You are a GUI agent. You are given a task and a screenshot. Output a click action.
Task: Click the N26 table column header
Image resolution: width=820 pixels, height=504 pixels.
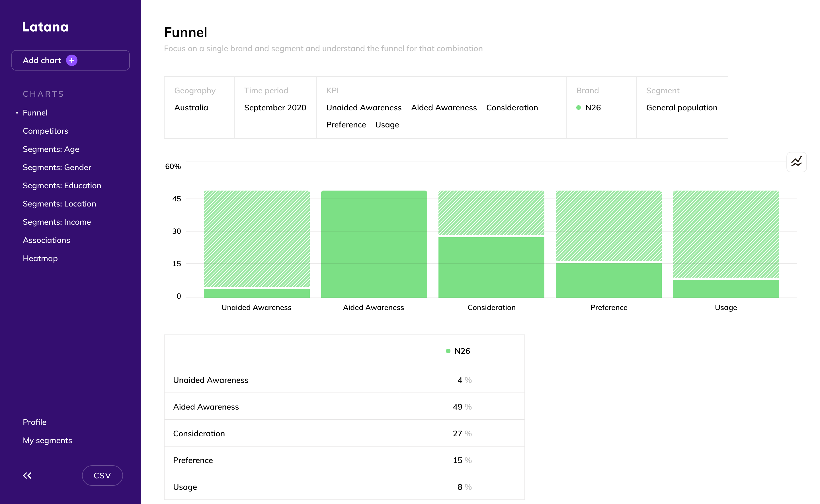(x=462, y=351)
